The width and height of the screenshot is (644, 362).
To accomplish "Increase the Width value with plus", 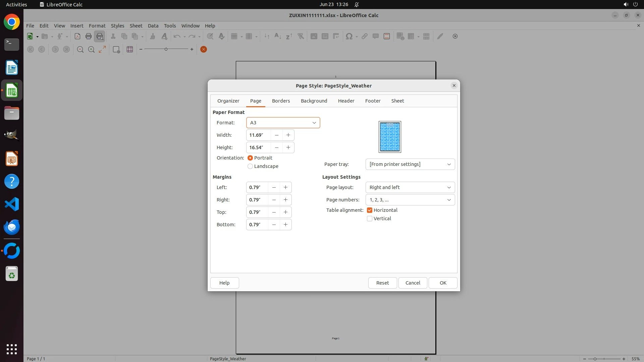I will click(x=288, y=135).
